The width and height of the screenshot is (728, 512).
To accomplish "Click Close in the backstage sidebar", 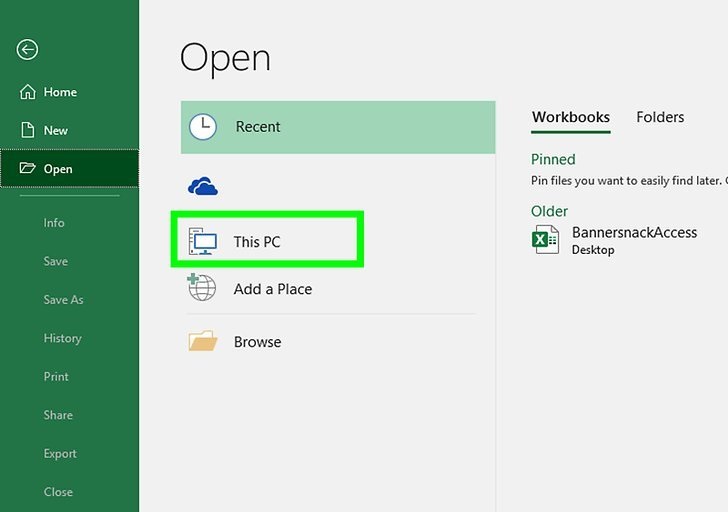I will tap(58, 492).
